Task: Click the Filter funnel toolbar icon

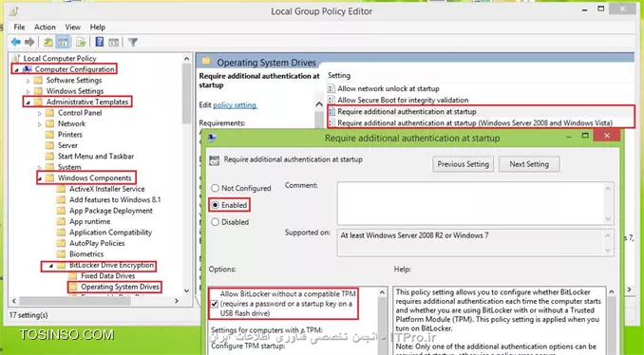Action: (x=132, y=42)
